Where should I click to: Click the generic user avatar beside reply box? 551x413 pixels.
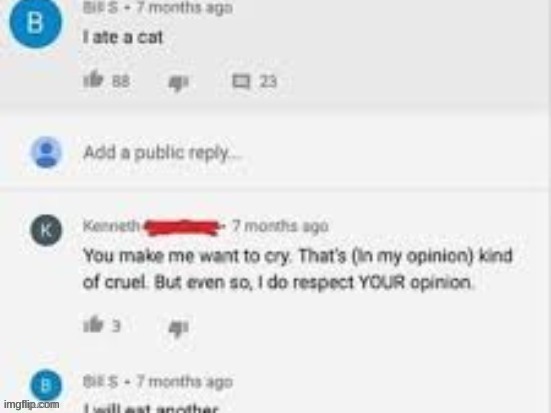point(46,152)
